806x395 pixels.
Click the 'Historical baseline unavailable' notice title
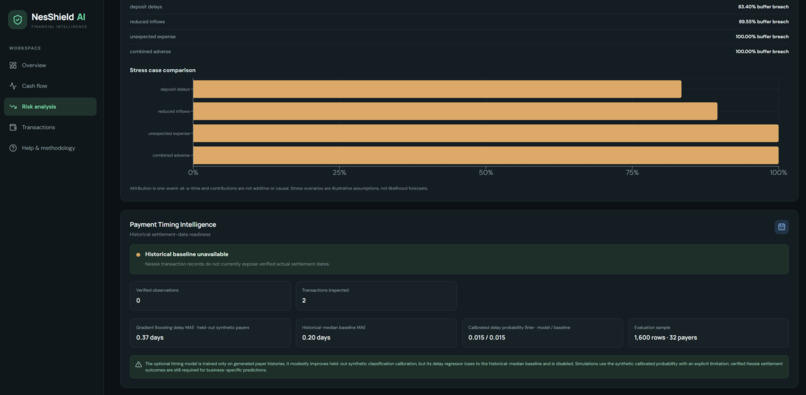[187, 254]
